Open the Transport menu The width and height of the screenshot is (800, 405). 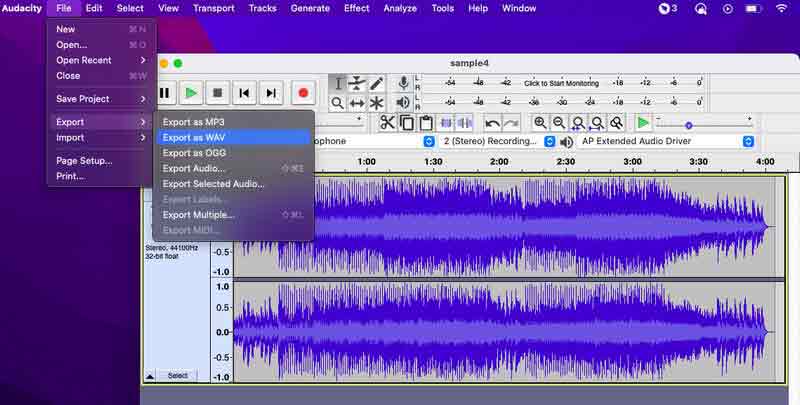coord(214,8)
